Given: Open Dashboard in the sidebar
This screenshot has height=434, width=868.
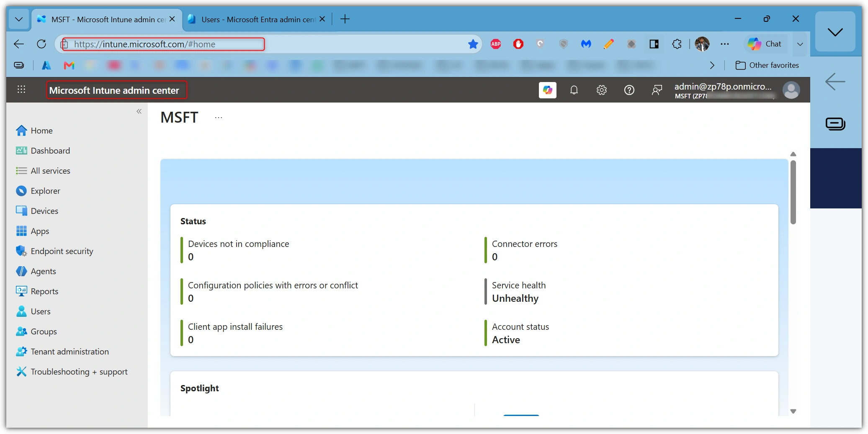Looking at the screenshot, I should pyautogui.click(x=43, y=151).
